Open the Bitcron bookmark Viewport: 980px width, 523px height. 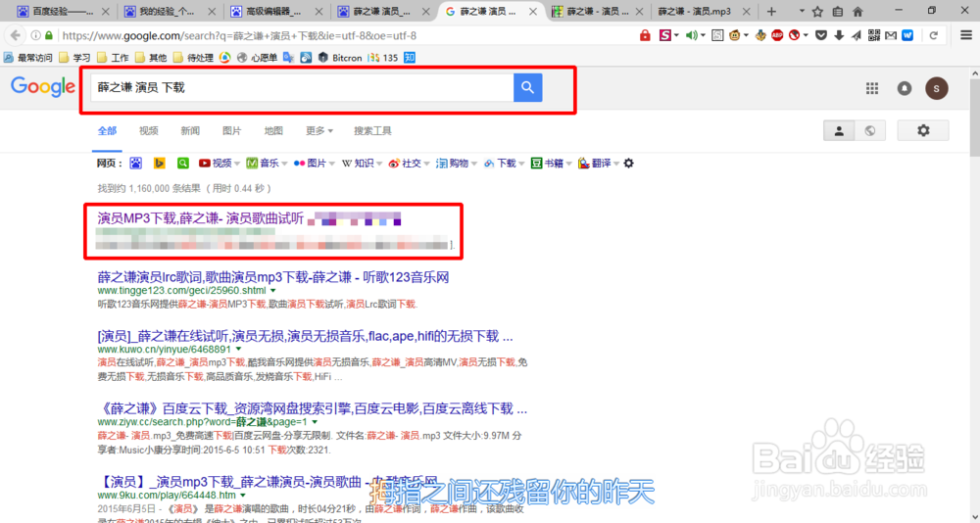point(340,58)
